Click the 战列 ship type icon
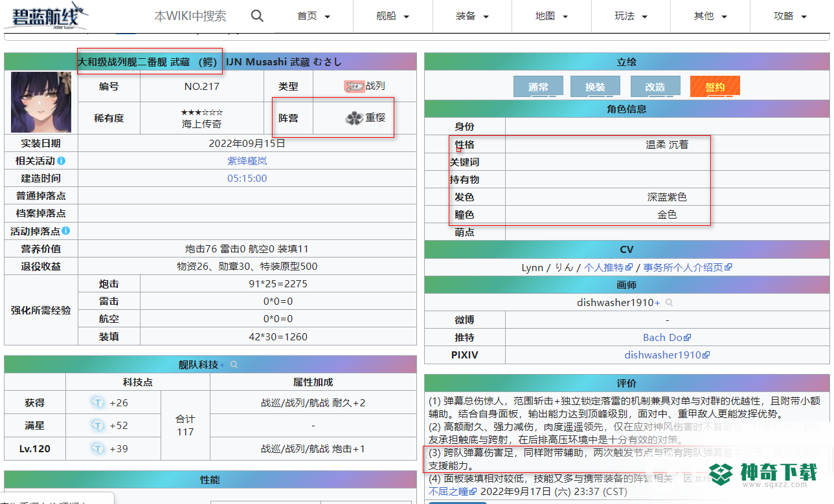This screenshot has height=504, width=834. coord(354,86)
